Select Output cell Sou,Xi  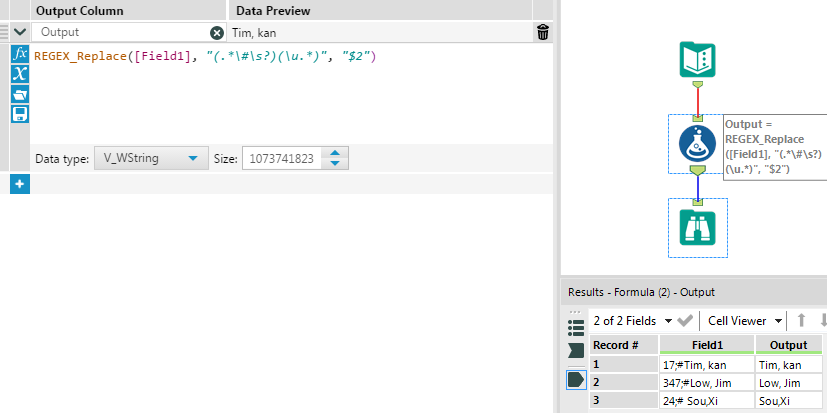tap(788, 401)
